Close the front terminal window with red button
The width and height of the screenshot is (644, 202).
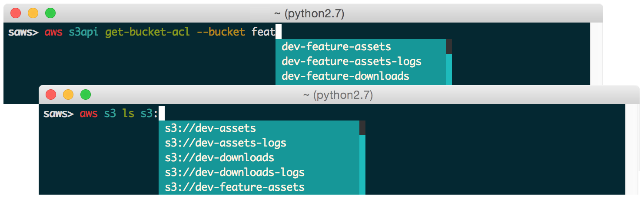(51, 94)
